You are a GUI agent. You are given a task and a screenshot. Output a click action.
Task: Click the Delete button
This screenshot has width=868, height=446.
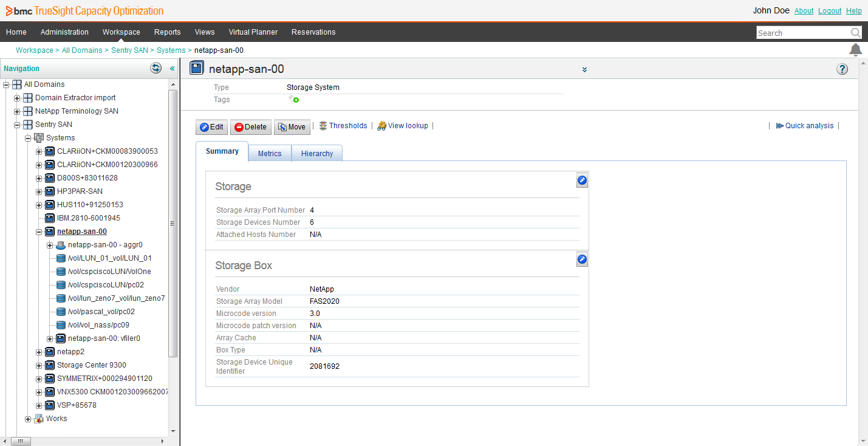click(250, 127)
